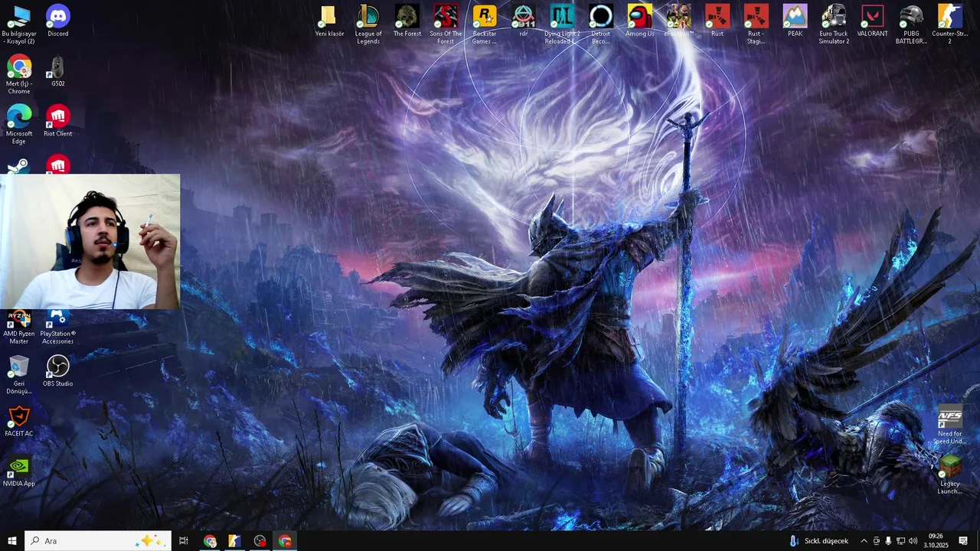
Task: Open the clock showing 09:26
Action: (x=936, y=541)
